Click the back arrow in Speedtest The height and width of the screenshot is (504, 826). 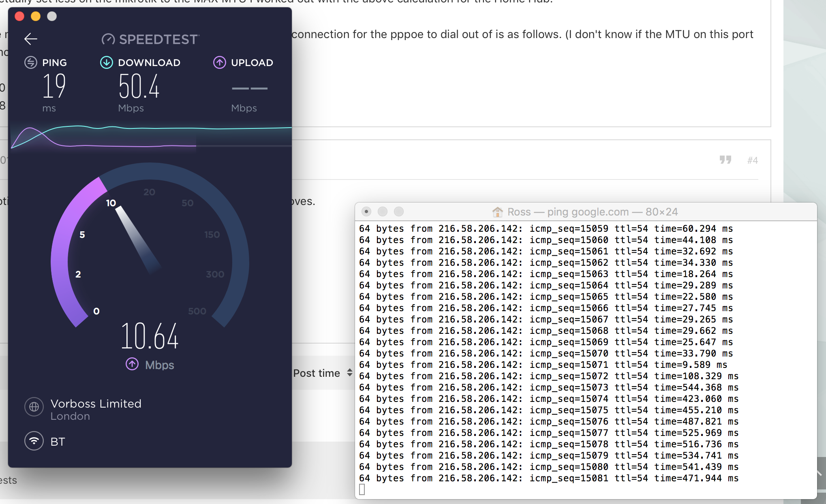(x=31, y=39)
